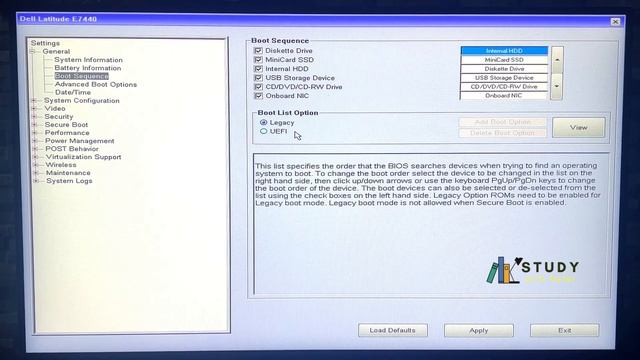The height and width of the screenshot is (360, 640).
Task: Click the Security category label
Action: (59, 117)
